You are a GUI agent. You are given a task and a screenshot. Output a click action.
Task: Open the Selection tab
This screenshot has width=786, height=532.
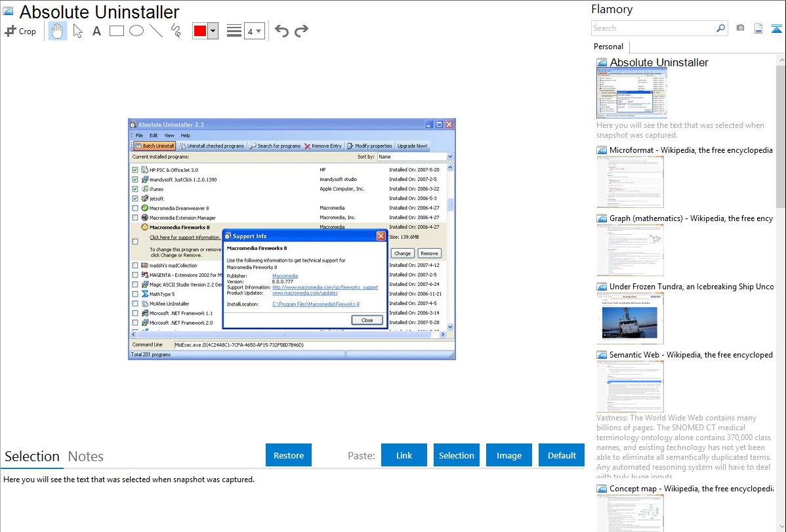pos(32,457)
